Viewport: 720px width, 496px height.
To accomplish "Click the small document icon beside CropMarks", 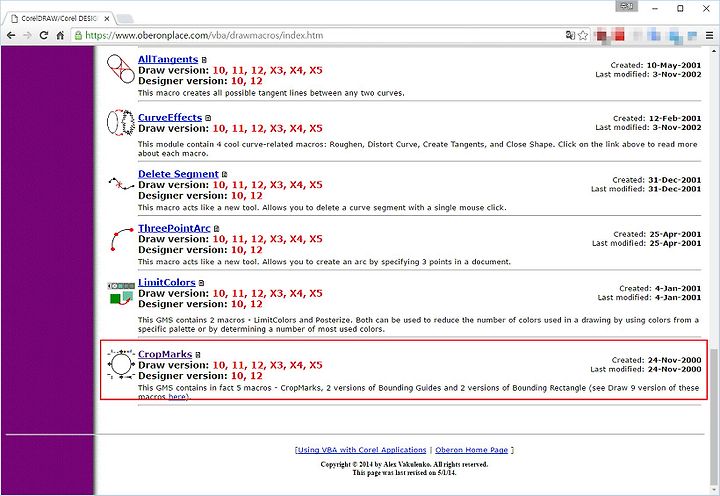I will (x=198, y=355).
